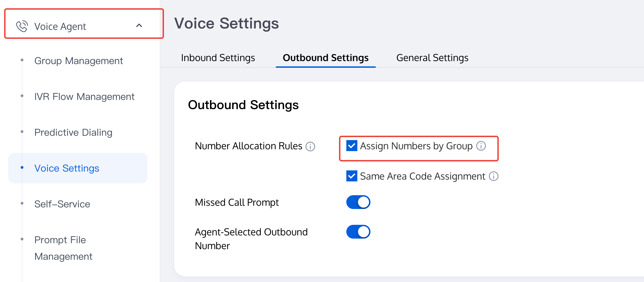Viewport: 644px width, 282px height.
Task: Click info icon beside Number Allocation Rules
Action: (310, 146)
